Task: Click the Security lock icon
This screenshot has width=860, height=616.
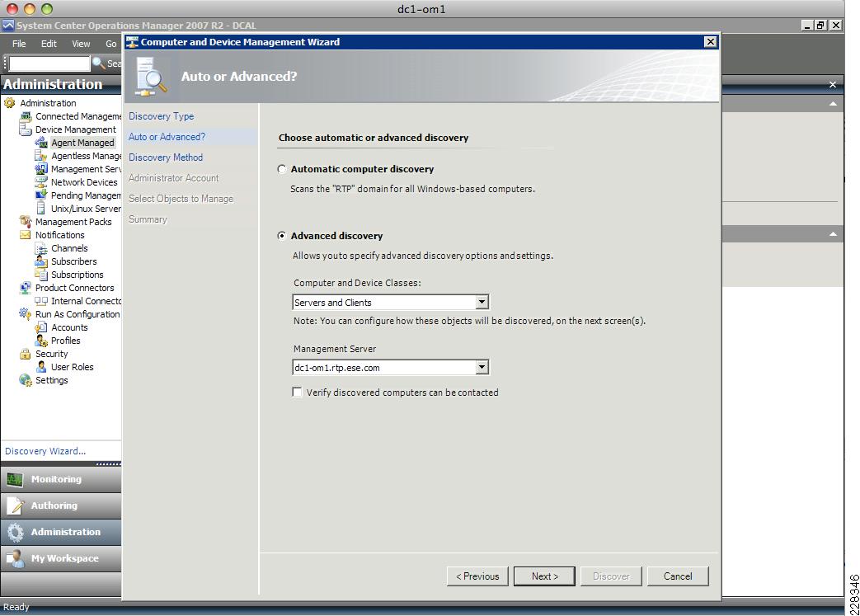Action: point(26,354)
